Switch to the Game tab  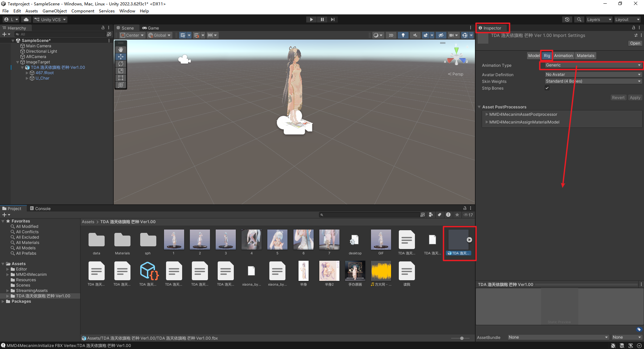tap(151, 28)
